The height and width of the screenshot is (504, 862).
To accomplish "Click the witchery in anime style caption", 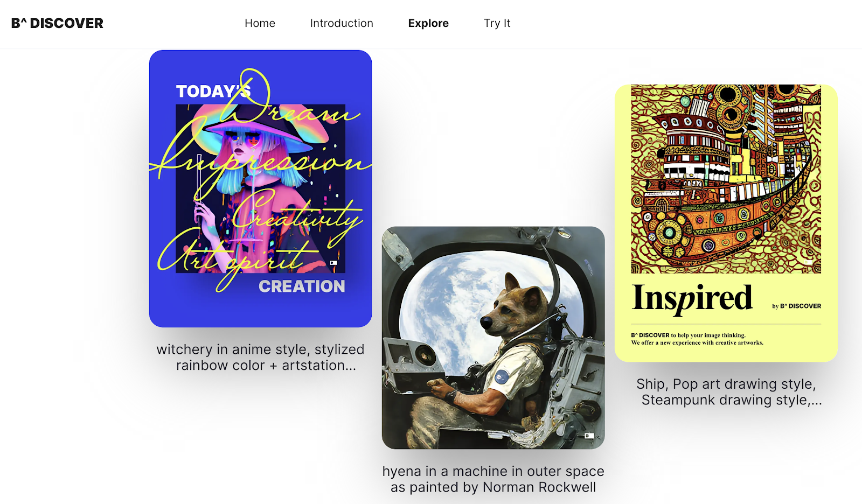I will [x=260, y=357].
